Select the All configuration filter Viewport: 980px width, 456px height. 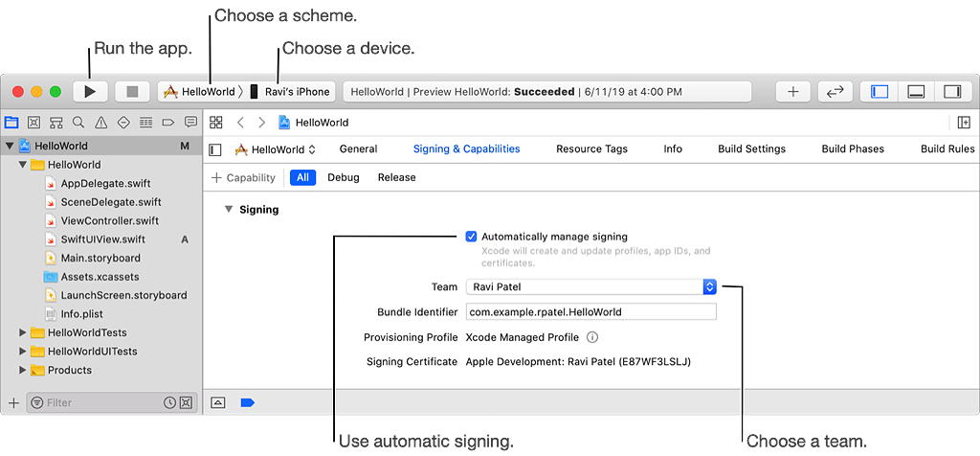tap(302, 177)
